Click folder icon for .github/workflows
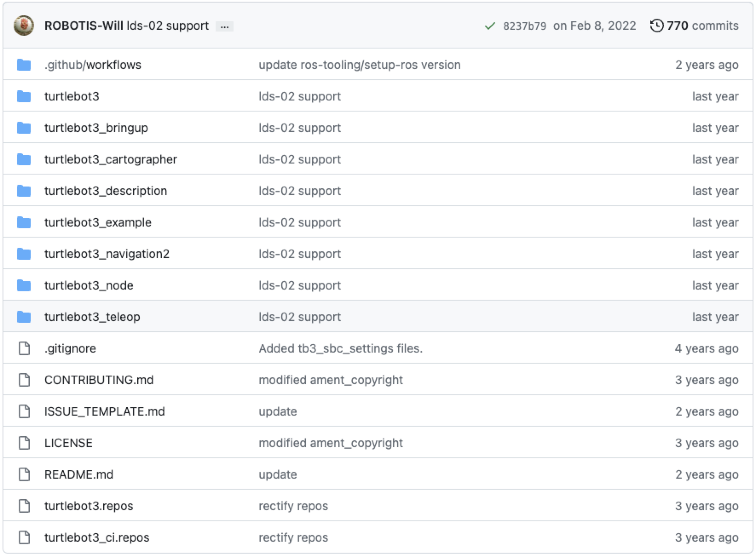 (24, 65)
